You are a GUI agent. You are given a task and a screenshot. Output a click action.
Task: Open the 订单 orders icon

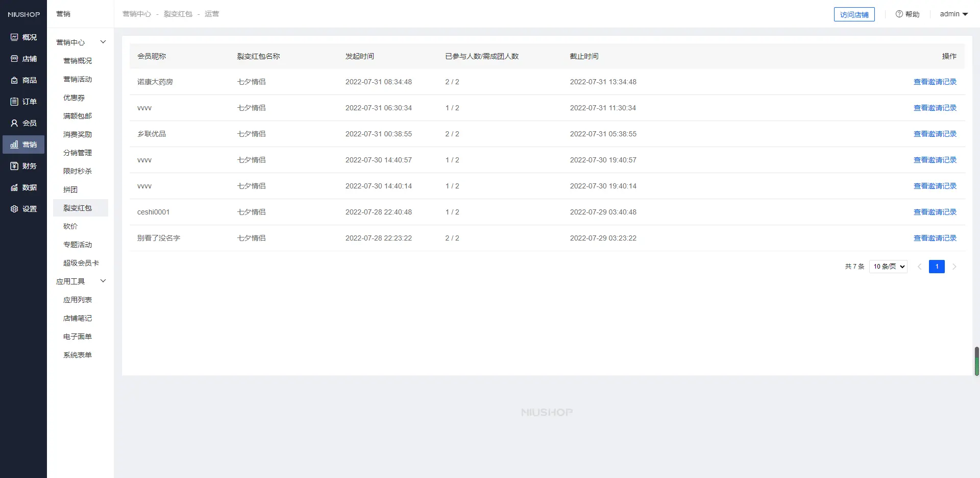point(14,102)
